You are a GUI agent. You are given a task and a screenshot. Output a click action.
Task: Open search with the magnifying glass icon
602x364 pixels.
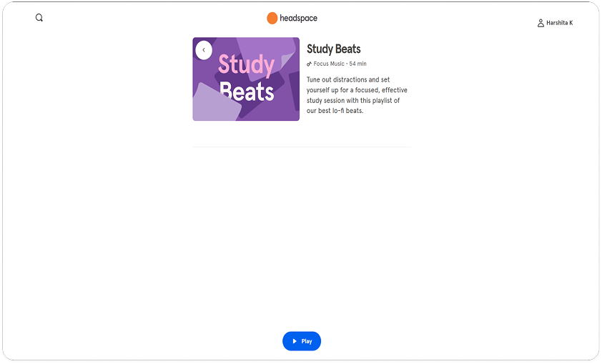pos(39,18)
